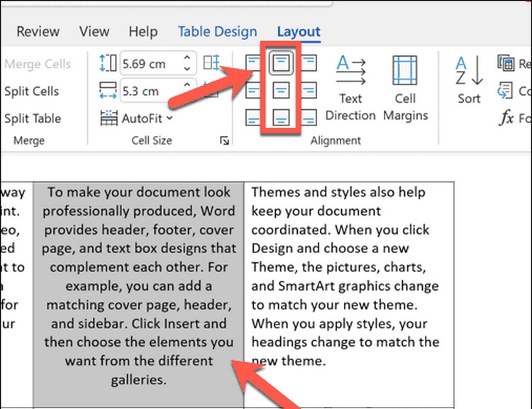Click the text 'headings change to match the'
The height and width of the screenshot is (409, 532).
coord(345,342)
